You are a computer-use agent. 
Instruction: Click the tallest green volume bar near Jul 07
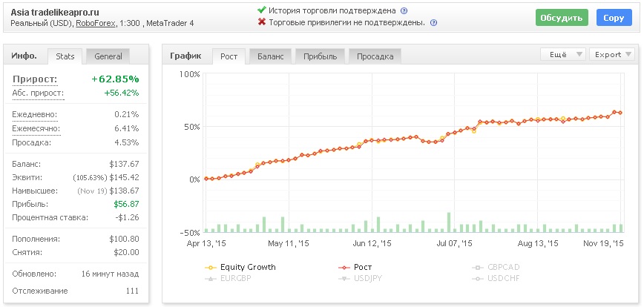click(x=449, y=222)
